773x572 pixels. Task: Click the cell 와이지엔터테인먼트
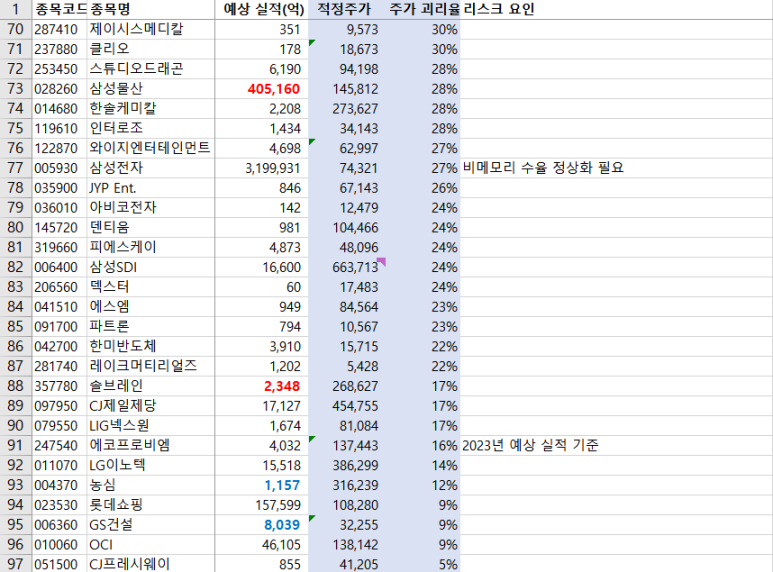(151, 148)
